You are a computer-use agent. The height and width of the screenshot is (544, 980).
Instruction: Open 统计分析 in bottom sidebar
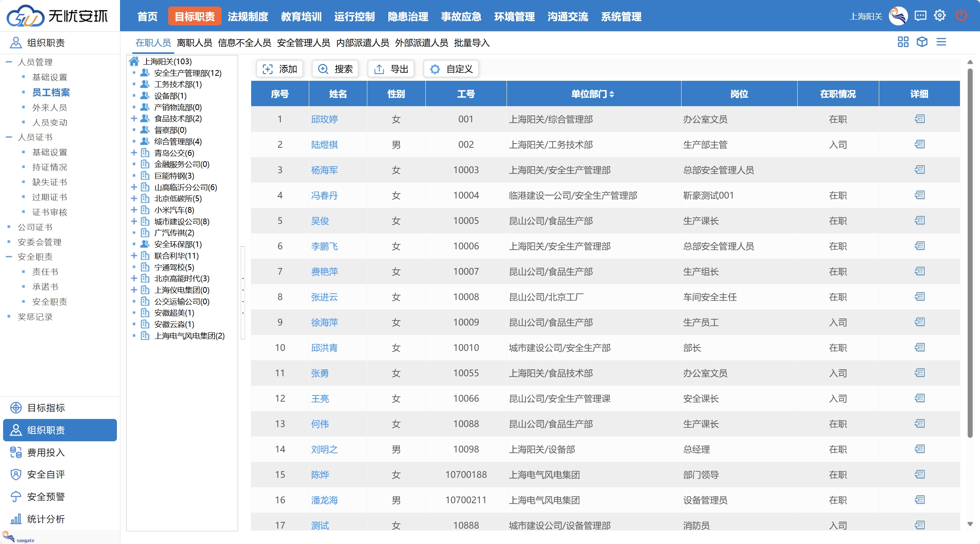[60, 519]
